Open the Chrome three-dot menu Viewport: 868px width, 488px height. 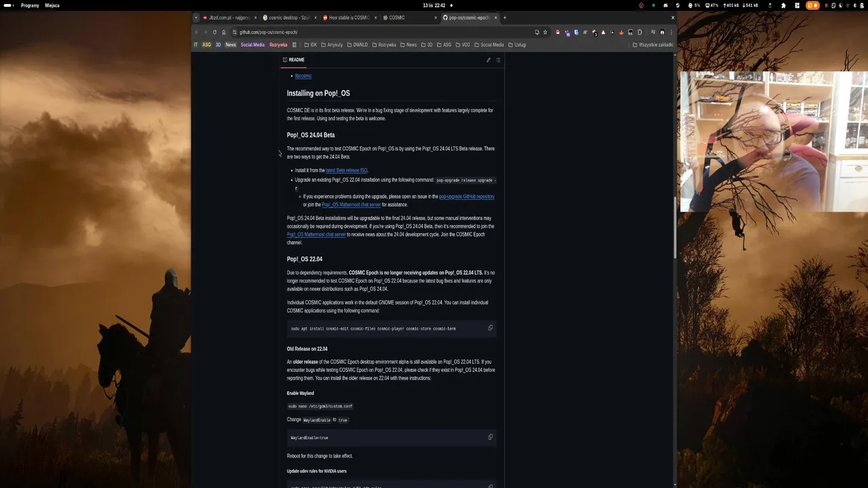[x=671, y=32]
